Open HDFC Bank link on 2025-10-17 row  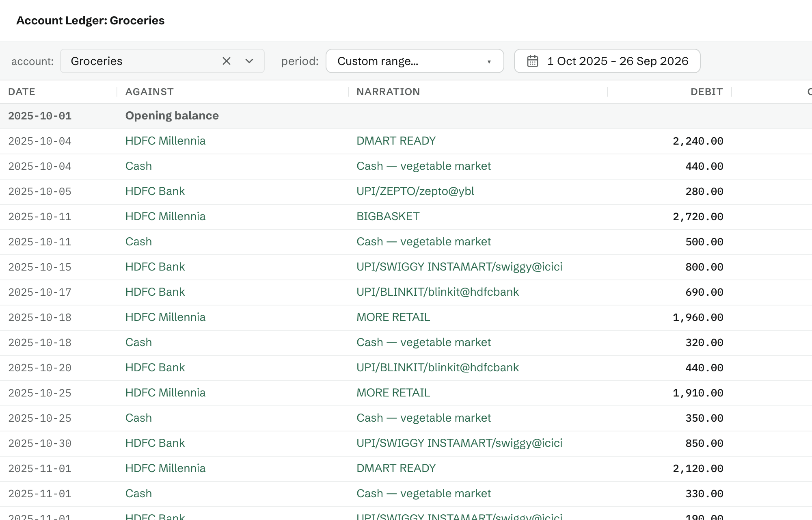(155, 292)
